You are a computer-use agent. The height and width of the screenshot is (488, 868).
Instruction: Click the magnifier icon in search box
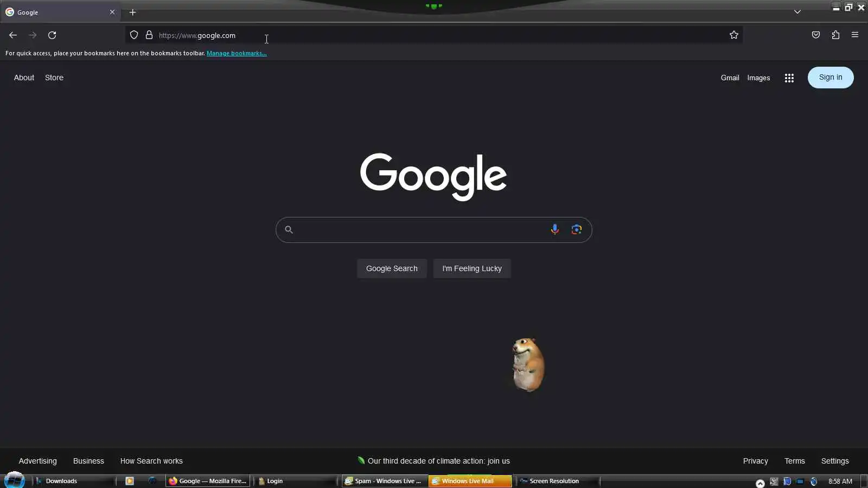289,230
